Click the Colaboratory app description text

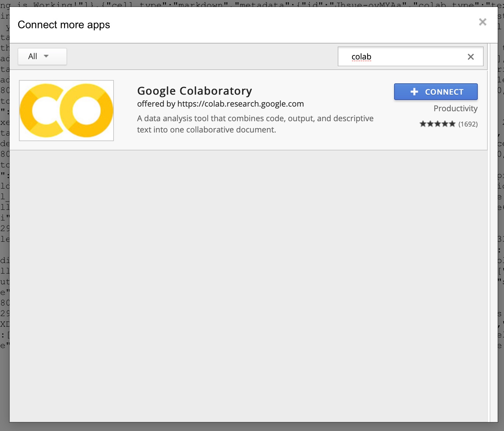[x=255, y=124]
